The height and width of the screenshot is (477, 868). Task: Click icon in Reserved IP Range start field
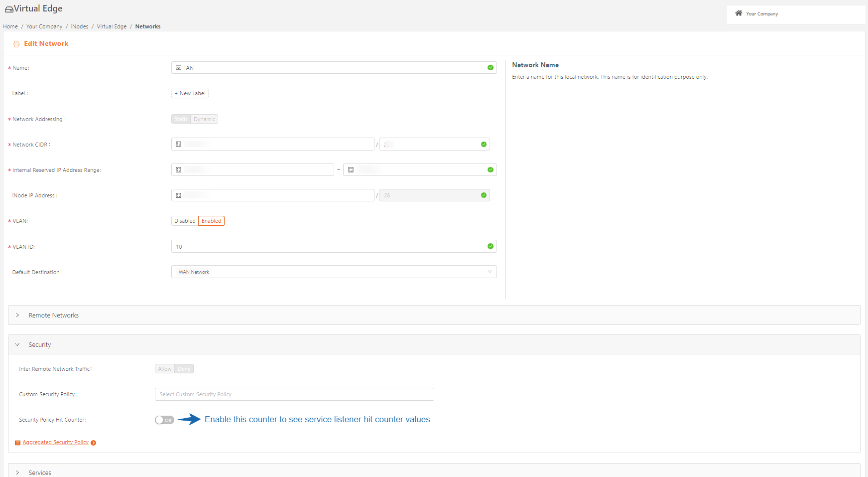pyautogui.click(x=179, y=170)
